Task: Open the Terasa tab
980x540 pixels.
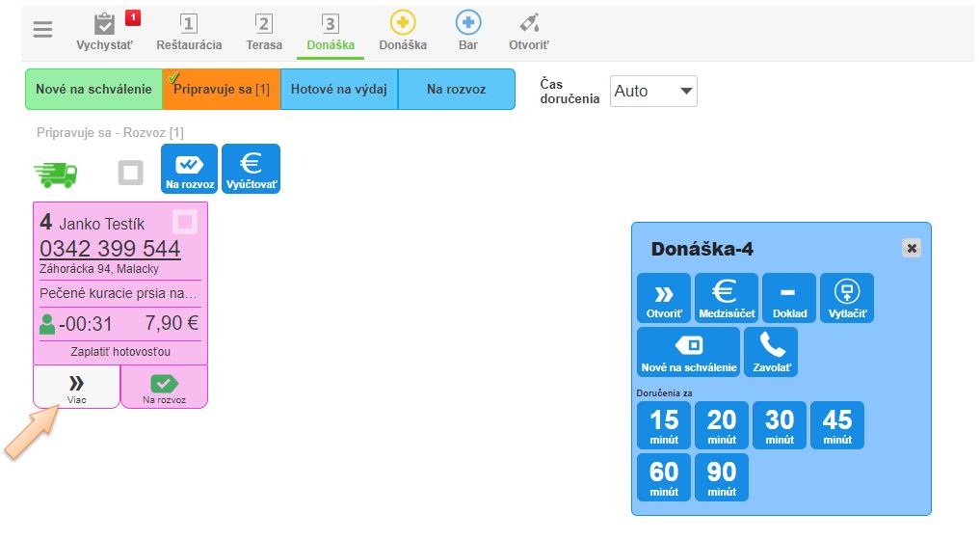Action: pos(263,30)
